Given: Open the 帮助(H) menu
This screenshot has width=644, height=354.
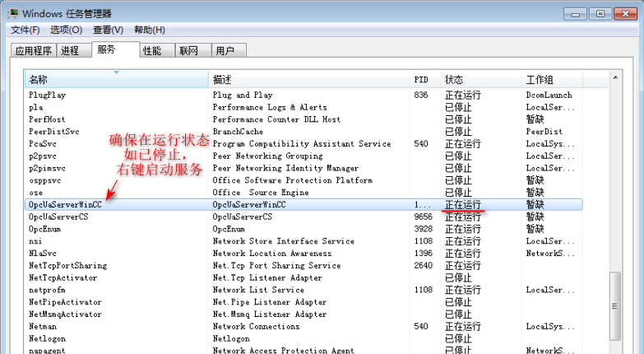Looking at the screenshot, I should click(x=149, y=30).
